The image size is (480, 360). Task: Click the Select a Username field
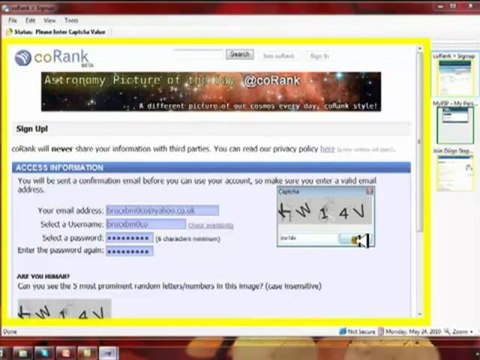pyautogui.click(x=146, y=224)
